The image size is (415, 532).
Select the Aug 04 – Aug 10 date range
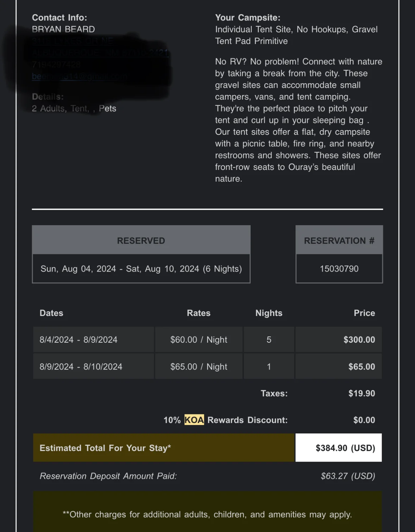[x=141, y=269]
